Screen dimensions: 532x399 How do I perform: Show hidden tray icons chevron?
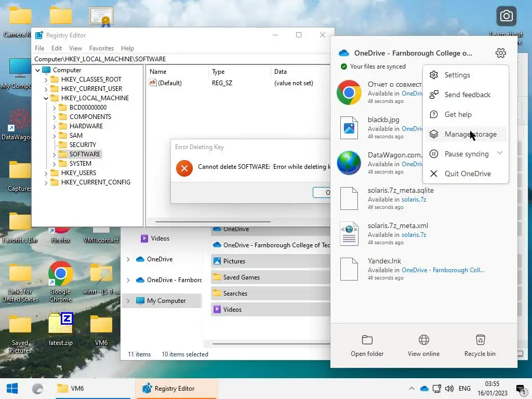pos(411,389)
